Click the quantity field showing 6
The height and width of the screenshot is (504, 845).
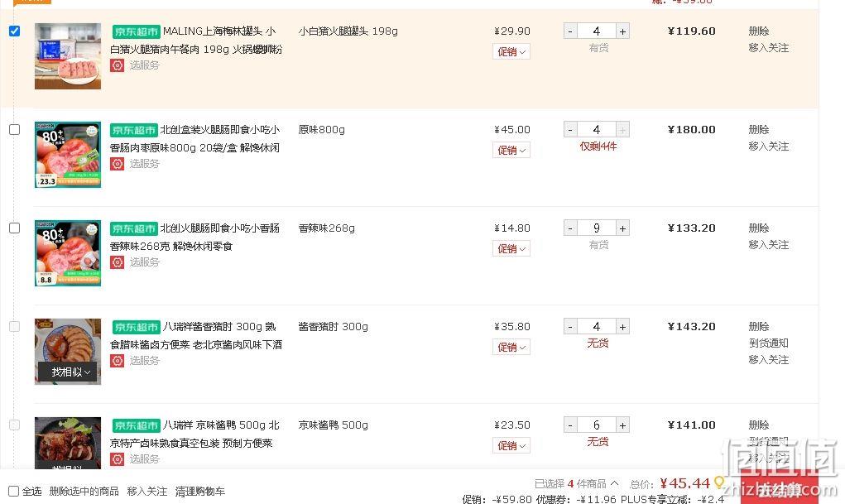596,425
